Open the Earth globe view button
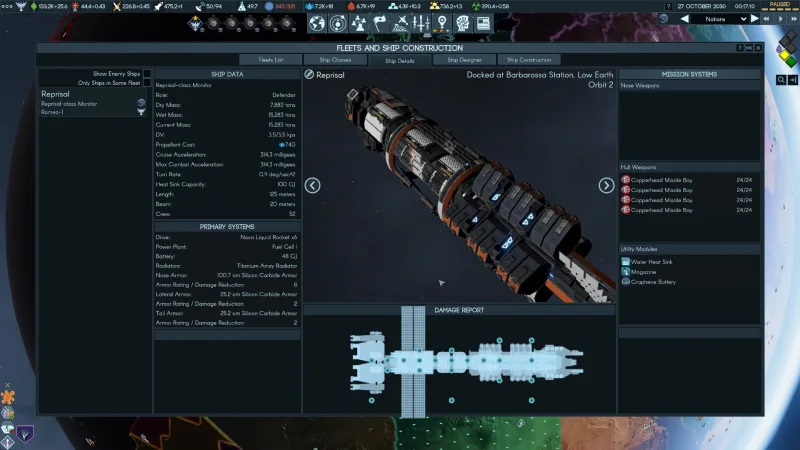This screenshot has width=800, height=450. [x=317, y=23]
